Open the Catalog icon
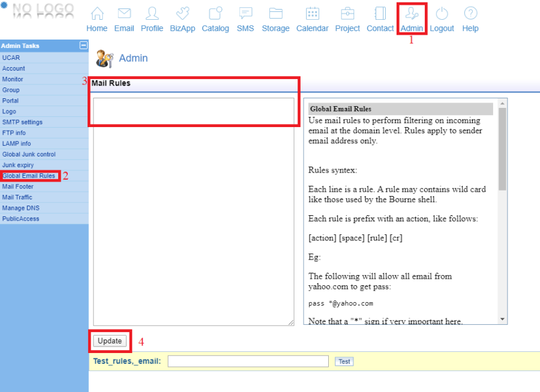Image resolution: width=540 pixels, height=392 pixels. pos(215,18)
